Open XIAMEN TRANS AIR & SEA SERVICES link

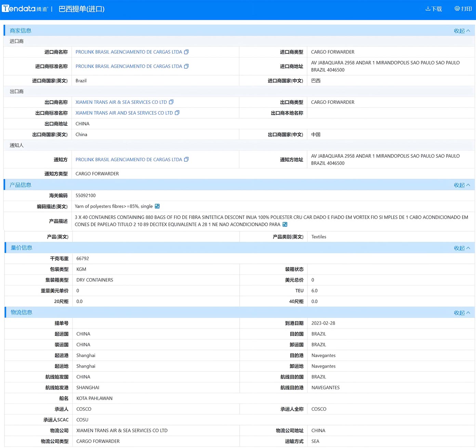click(x=121, y=102)
